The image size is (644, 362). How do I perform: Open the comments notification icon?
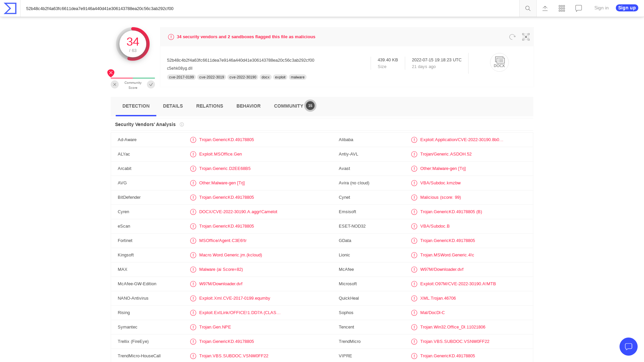click(x=579, y=8)
